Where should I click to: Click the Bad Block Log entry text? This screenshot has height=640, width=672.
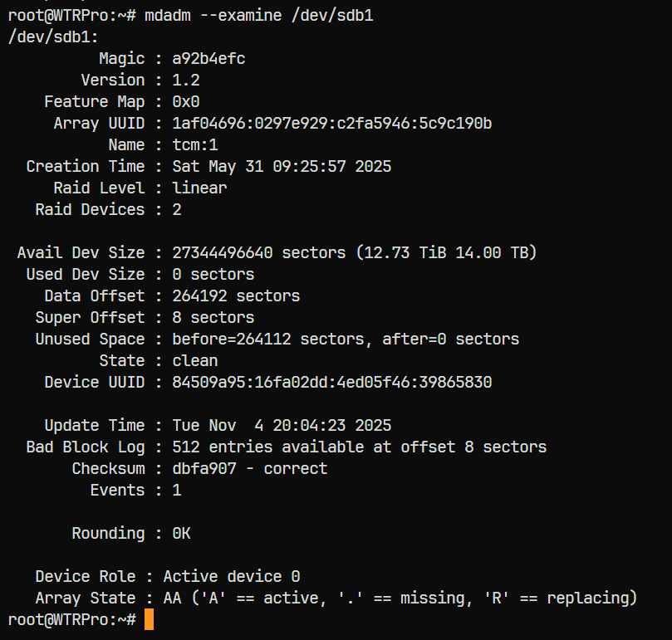tap(359, 447)
